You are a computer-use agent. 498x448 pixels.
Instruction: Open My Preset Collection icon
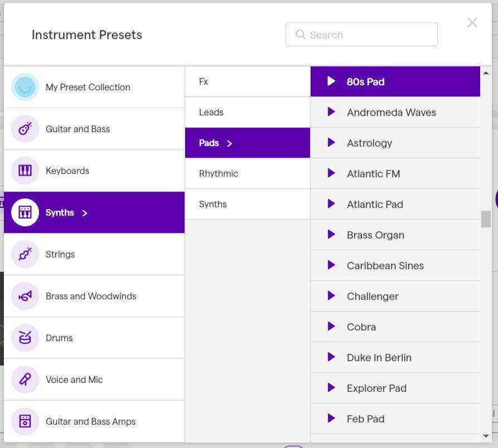coord(25,87)
